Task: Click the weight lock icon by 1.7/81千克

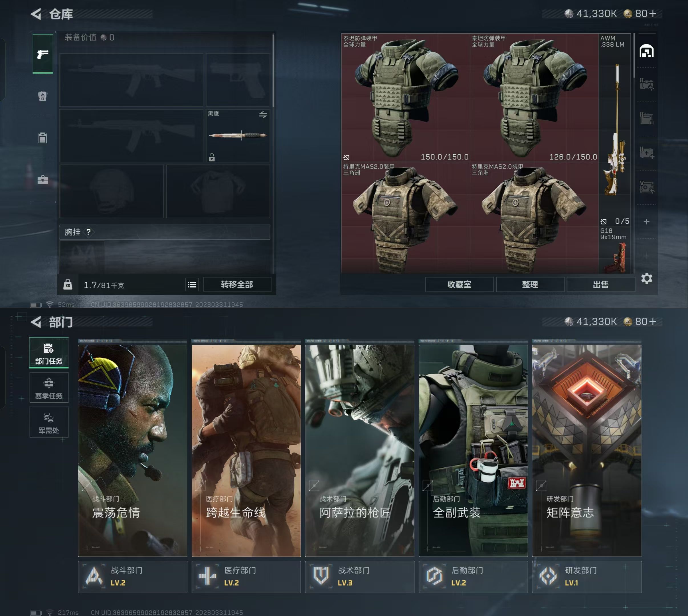Action: 68,285
